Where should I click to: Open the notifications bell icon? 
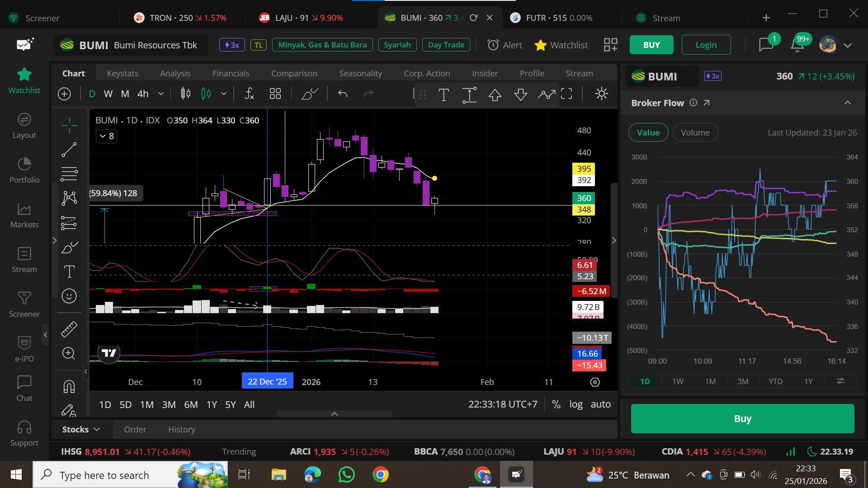797,45
